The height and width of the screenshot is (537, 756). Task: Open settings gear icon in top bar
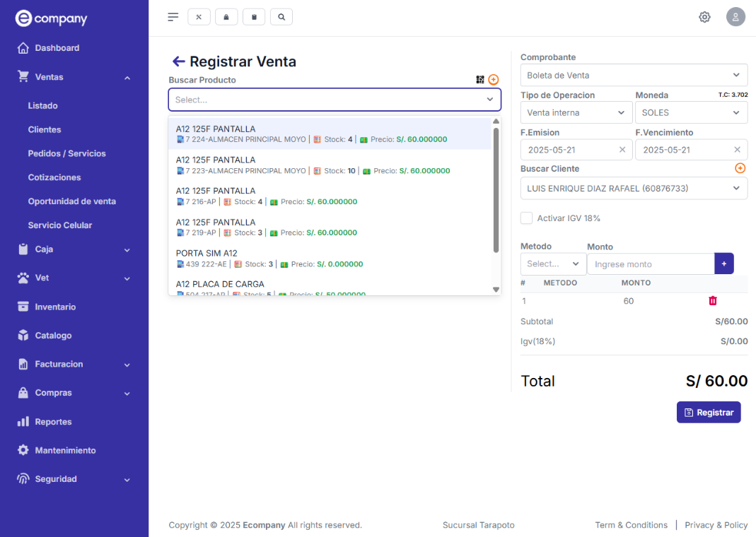(x=704, y=17)
